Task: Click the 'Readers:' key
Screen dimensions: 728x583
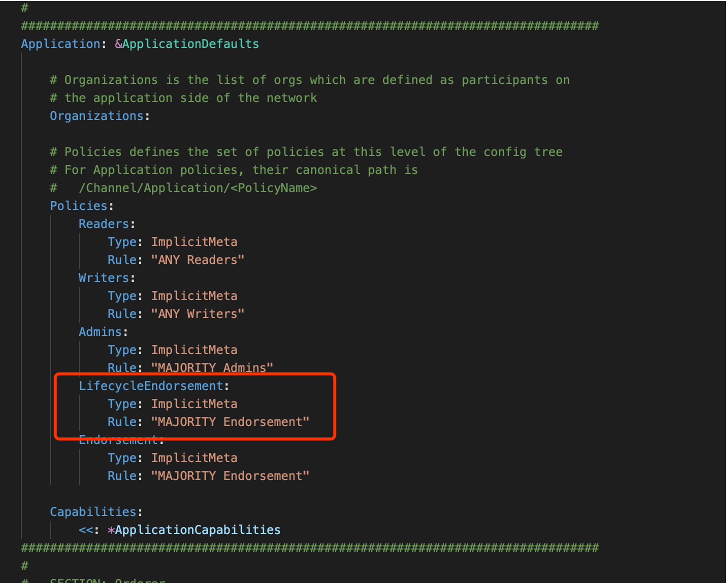Action: click(x=107, y=224)
